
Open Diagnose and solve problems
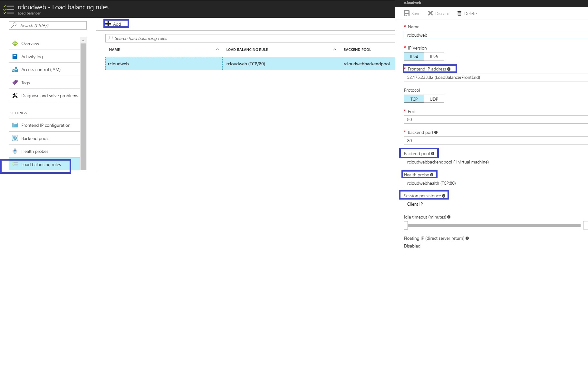click(49, 96)
